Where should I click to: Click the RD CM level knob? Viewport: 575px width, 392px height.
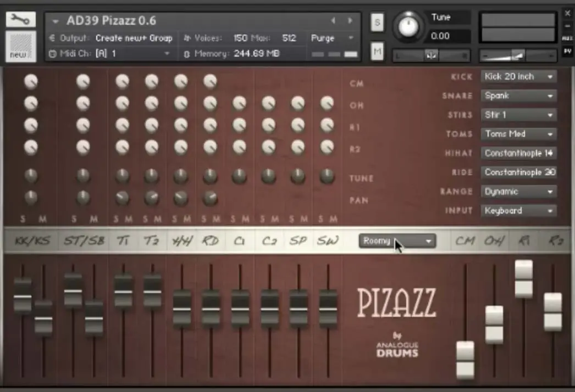point(210,81)
